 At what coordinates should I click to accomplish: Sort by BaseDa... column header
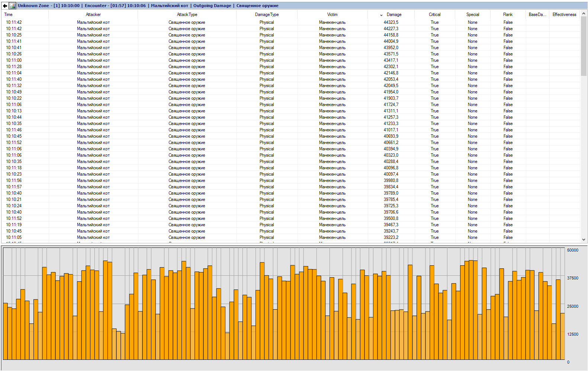pos(537,15)
